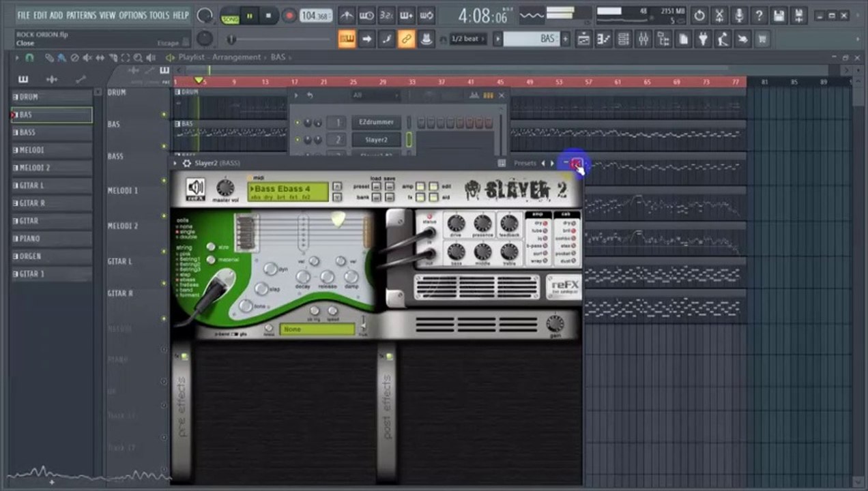The image size is (868, 491).
Task: Mute the DRUM playlist track
Action: pyautogui.click(x=164, y=114)
